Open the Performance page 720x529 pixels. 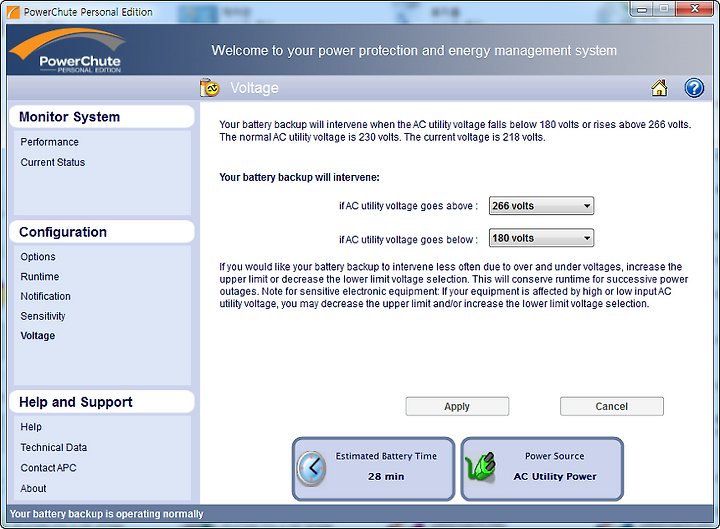coord(49,142)
